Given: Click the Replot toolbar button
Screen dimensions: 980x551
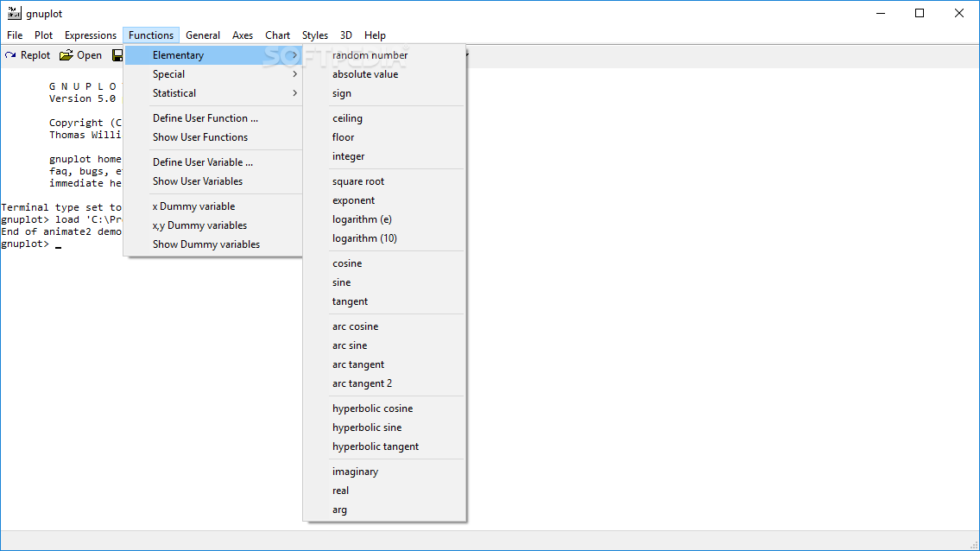Looking at the screenshot, I should coord(28,55).
